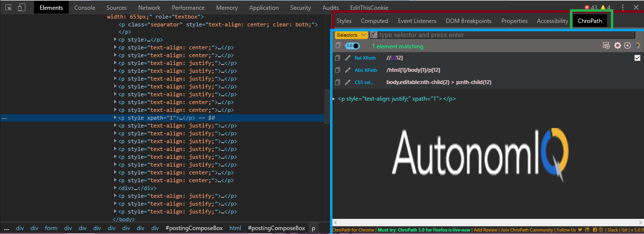Copy the CSS selector value

tap(337, 82)
